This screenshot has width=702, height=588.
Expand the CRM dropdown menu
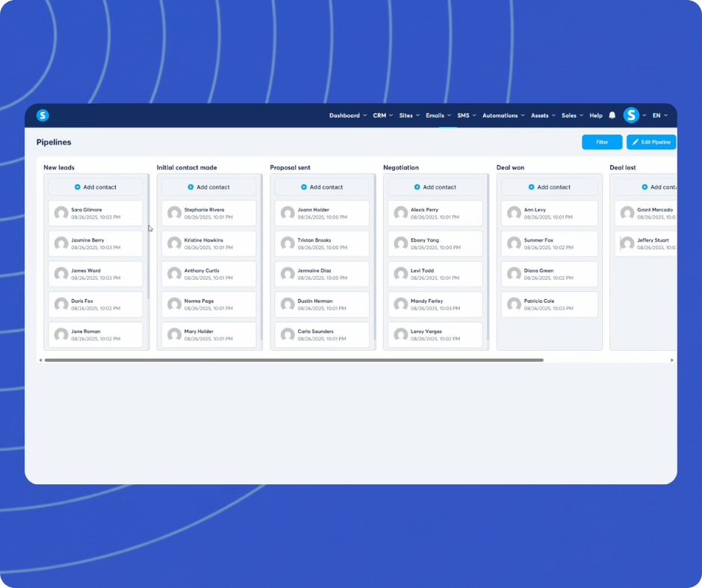point(383,116)
